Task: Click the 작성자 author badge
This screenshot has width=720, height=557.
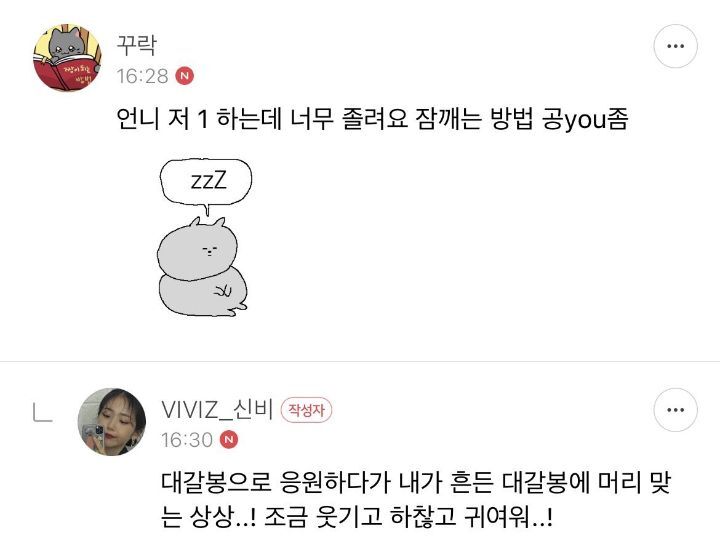Action: 306,410
